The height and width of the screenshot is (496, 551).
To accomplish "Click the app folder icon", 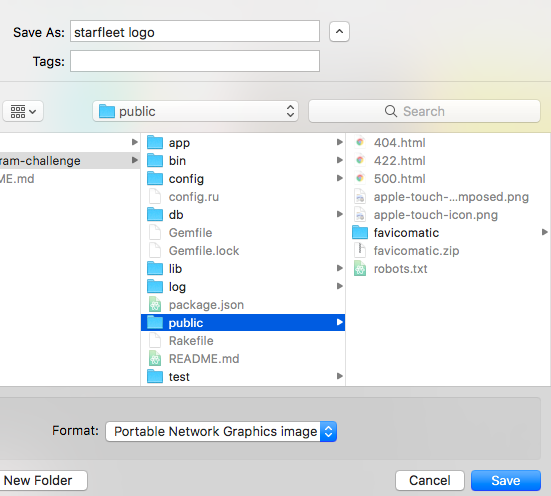I will (x=155, y=143).
